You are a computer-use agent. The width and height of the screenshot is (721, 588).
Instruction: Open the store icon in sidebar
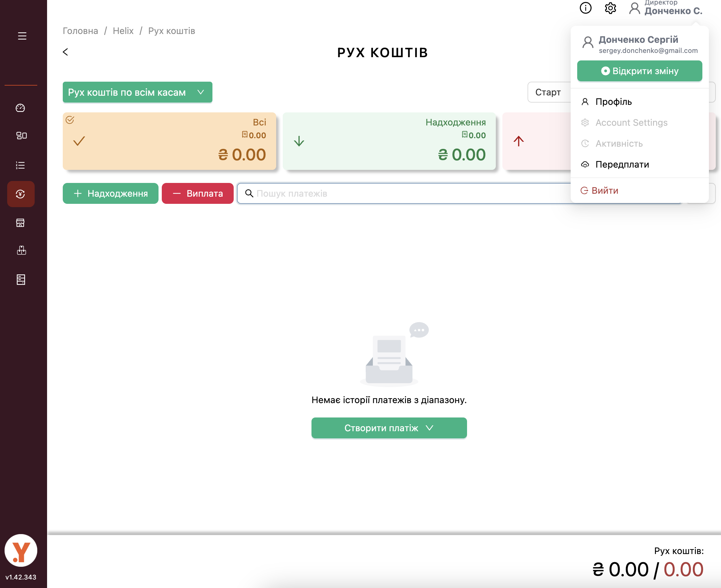(x=20, y=223)
